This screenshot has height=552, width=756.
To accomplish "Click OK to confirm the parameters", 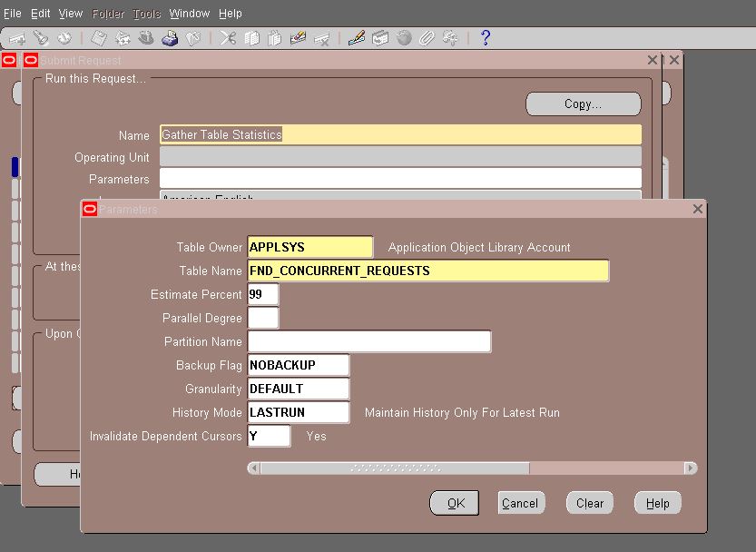I will coord(454,502).
